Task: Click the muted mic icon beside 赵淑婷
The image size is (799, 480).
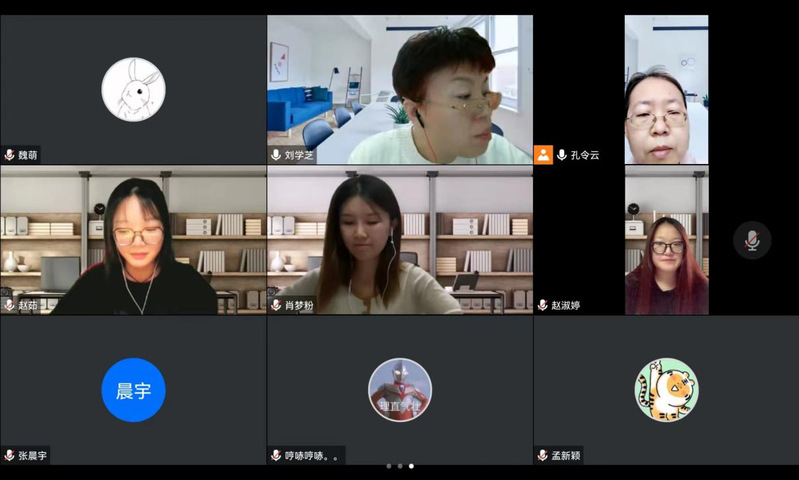Action: point(542,305)
